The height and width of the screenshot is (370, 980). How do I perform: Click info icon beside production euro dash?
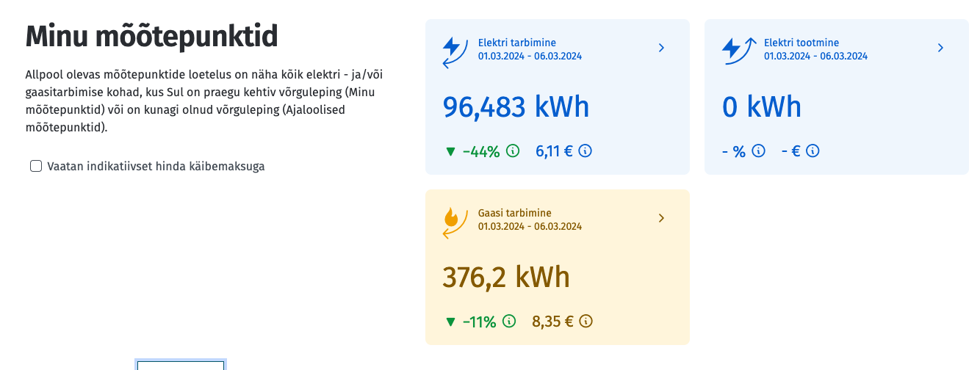(x=813, y=150)
